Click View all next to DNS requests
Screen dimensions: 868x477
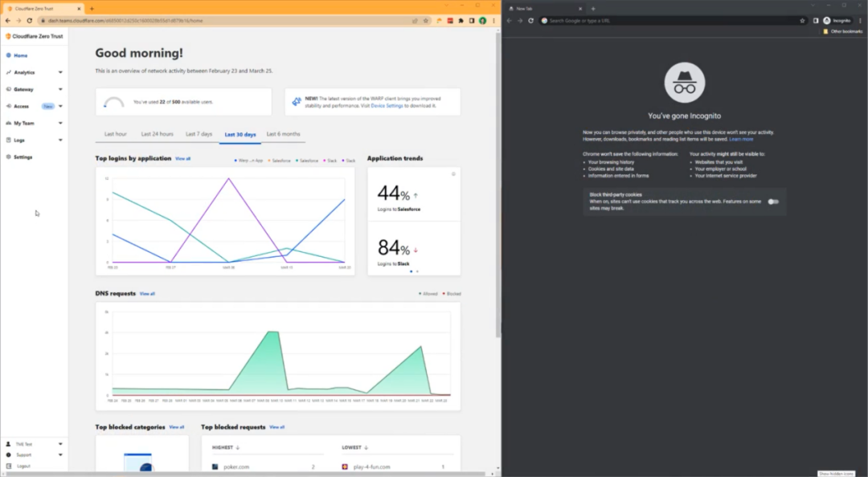[x=147, y=294]
